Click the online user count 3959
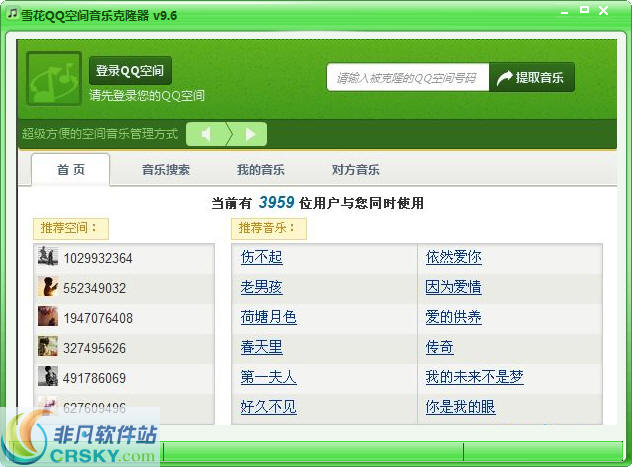 [276, 202]
